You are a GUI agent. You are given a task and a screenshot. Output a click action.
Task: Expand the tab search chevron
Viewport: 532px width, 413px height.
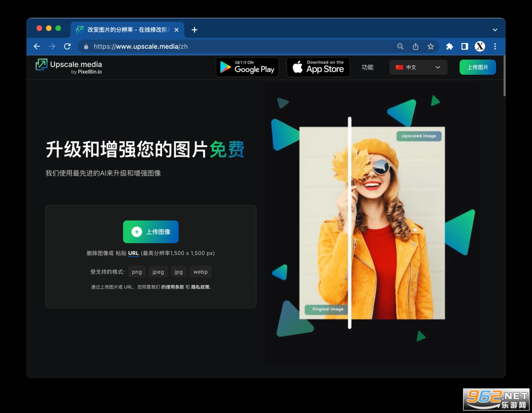(x=495, y=30)
